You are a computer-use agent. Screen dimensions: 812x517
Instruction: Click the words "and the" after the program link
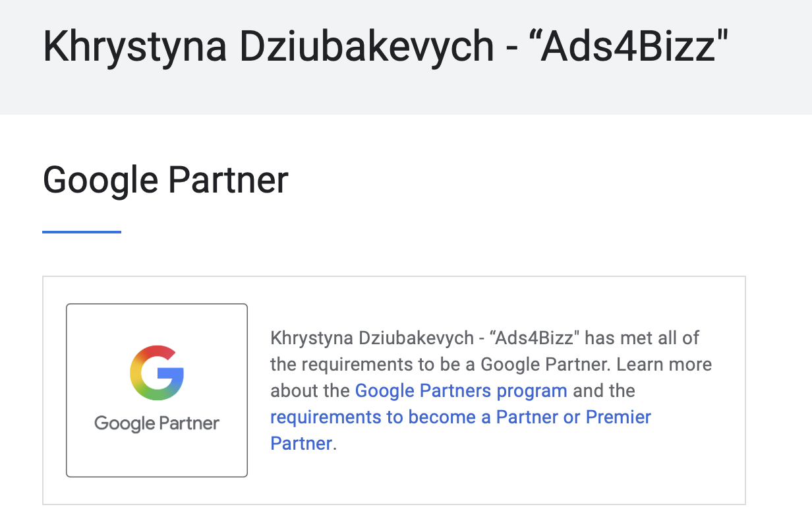pyautogui.click(x=604, y=390)
